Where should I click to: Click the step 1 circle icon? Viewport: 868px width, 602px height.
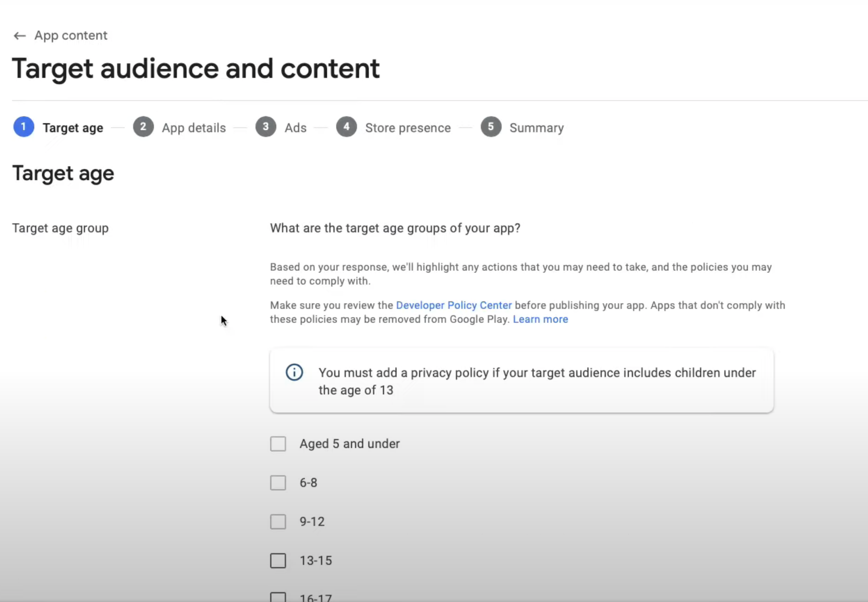point(24,127)
